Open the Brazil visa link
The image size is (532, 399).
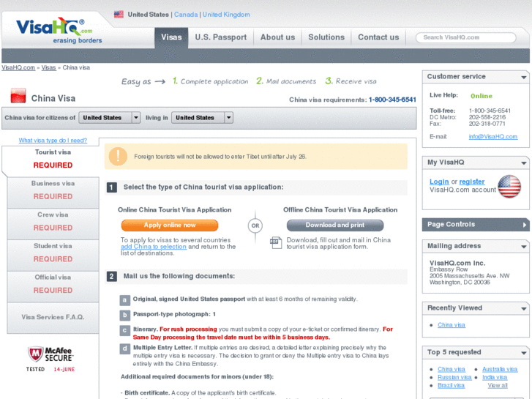[452, 385]
